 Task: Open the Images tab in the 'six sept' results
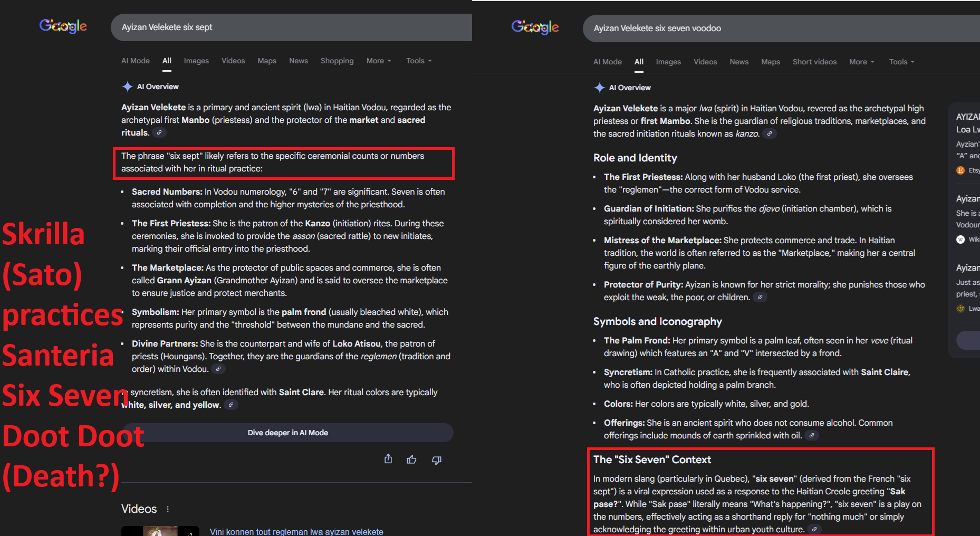(x=196, y=61)
